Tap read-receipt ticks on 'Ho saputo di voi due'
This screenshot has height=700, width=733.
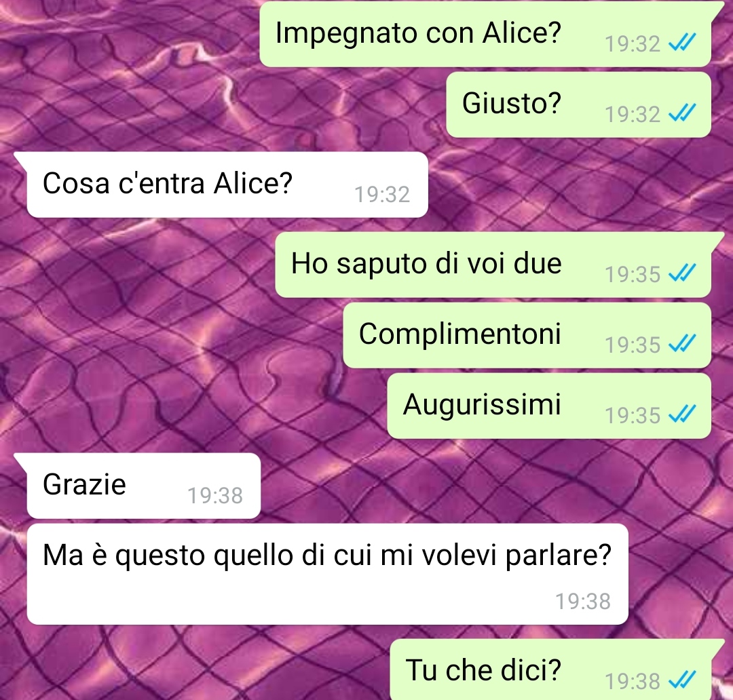(682, 273)
